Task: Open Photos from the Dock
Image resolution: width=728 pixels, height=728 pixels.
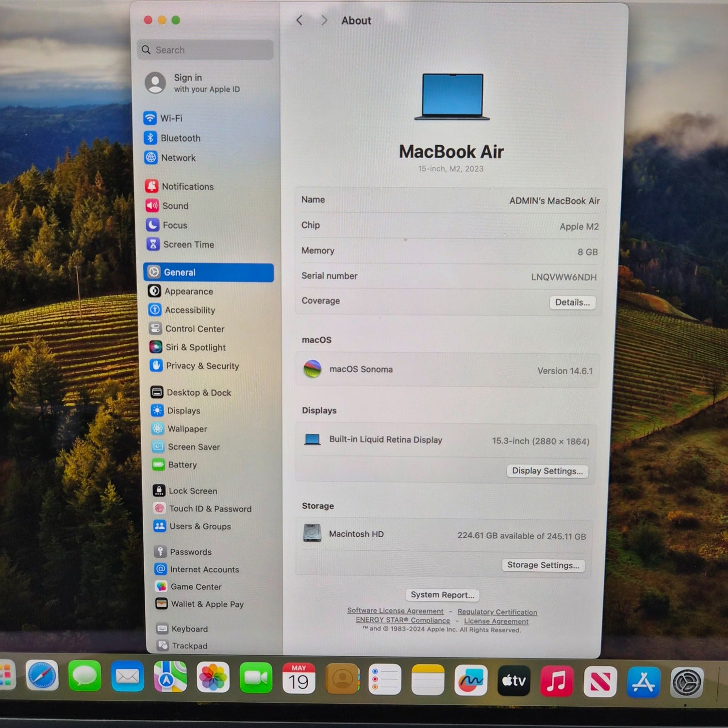Action: (213, 677)
